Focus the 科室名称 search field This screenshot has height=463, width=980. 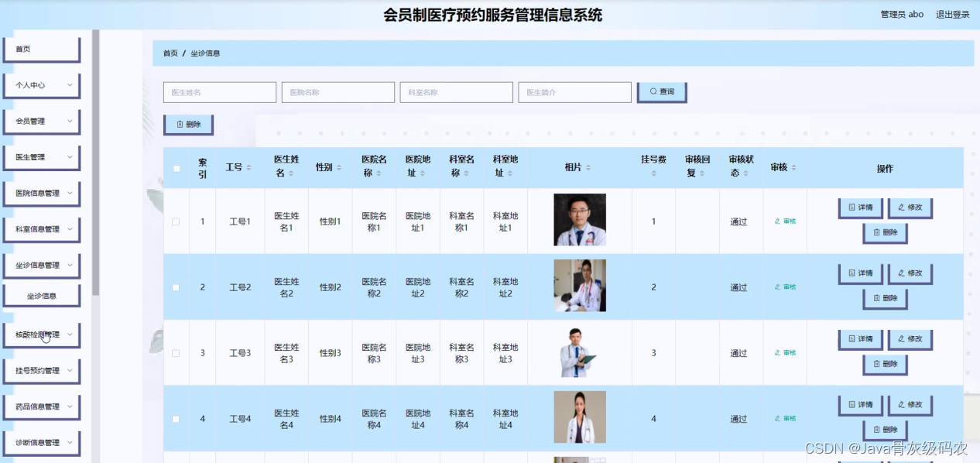pyautogui.click(x=457, y=92)
